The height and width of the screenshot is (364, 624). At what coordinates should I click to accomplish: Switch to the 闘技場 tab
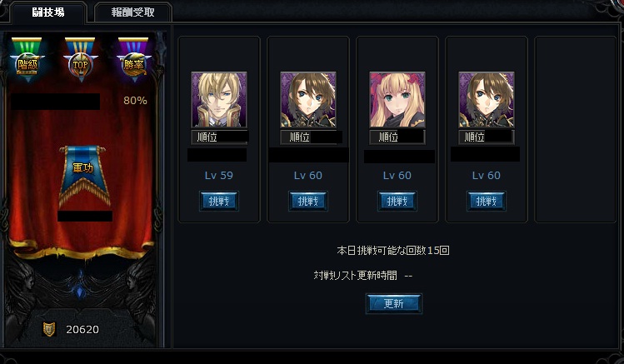pyautogui.click(x=48, y=12)
